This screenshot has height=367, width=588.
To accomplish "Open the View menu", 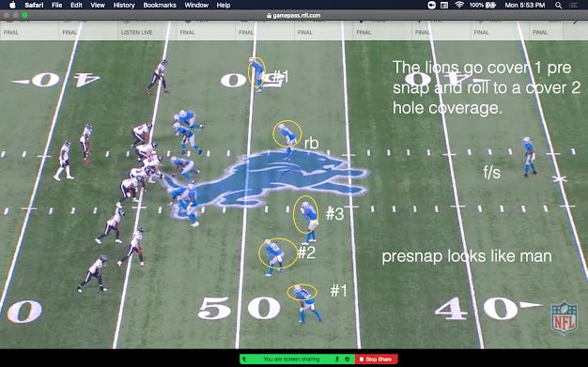I will coord(98,6).
